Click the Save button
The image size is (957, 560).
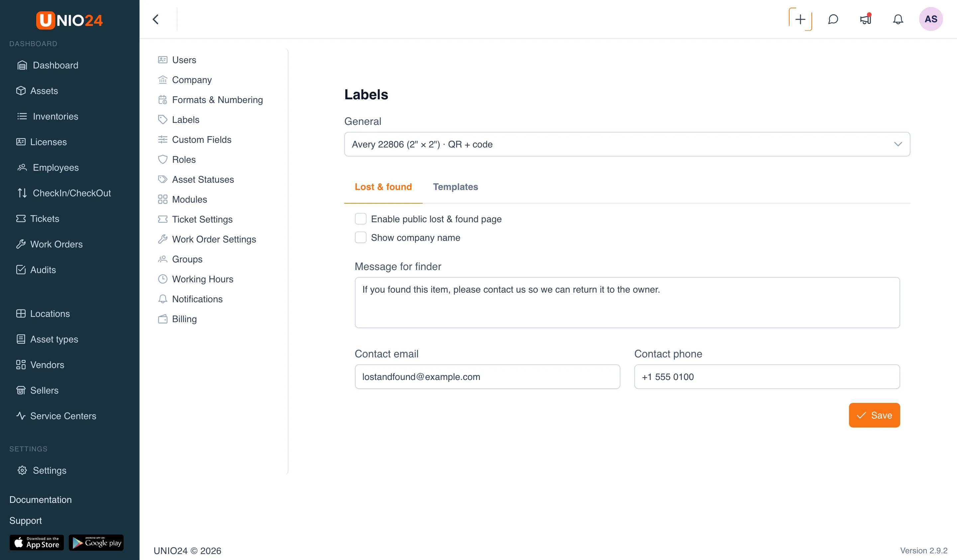click(x=874, y=415)
